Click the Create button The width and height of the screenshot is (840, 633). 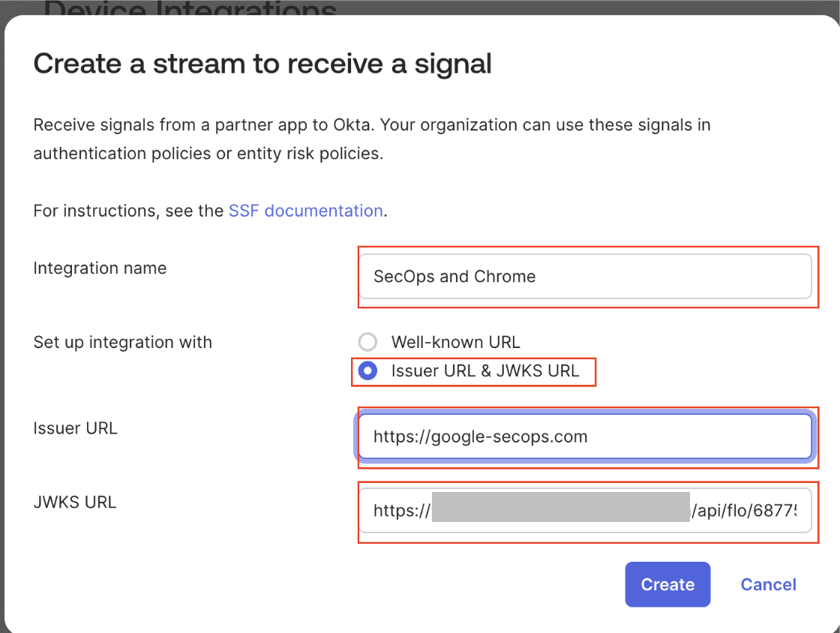(667, 584)
